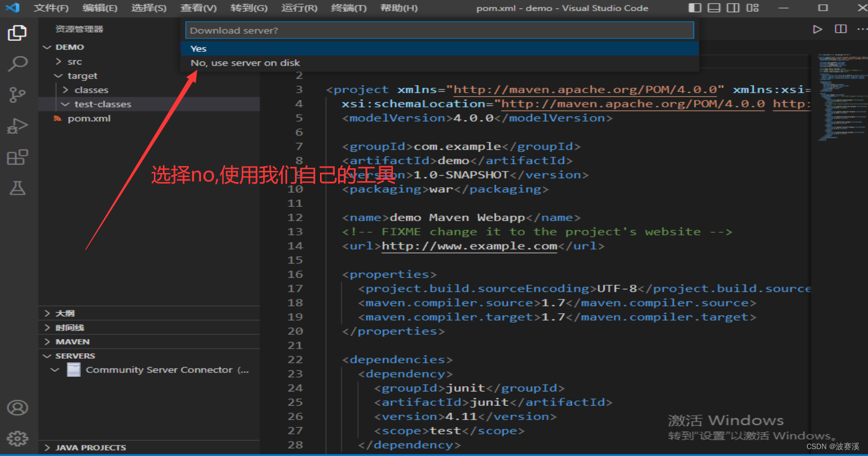Open the Extensions view icon
Viewport: 868px width, 456px height.
(17, 157)
